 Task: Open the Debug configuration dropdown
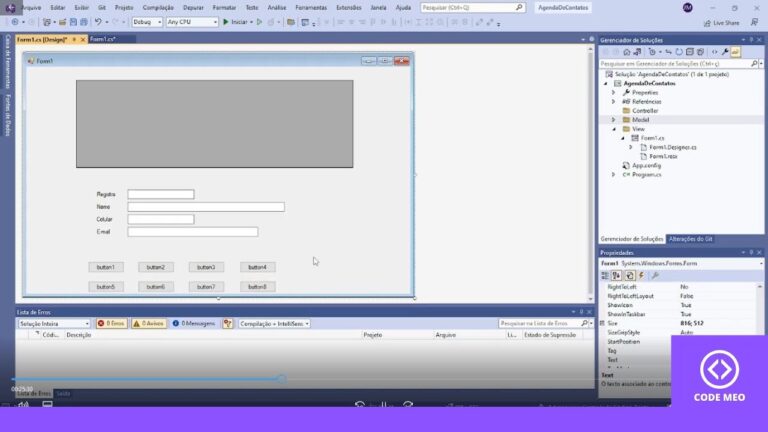tap(147, 22)
